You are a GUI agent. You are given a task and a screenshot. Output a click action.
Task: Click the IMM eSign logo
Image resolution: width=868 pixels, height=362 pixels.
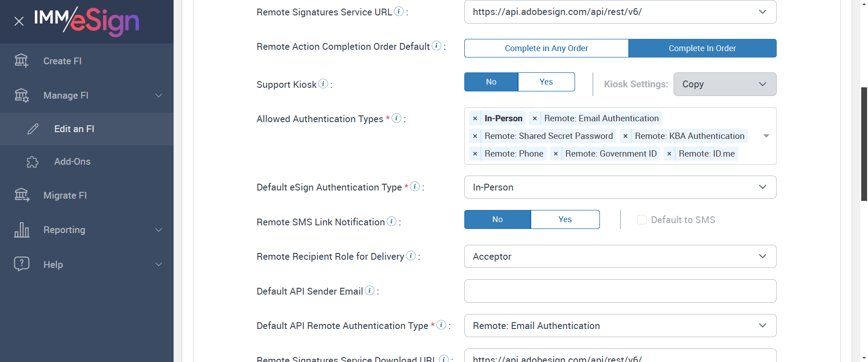coord(87,21)
